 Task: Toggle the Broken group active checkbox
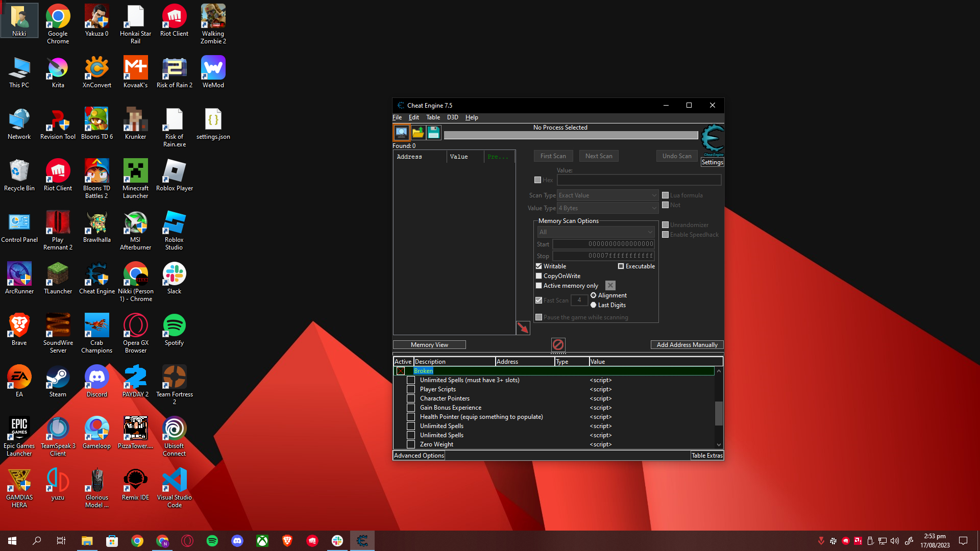(x=401, y=371)
